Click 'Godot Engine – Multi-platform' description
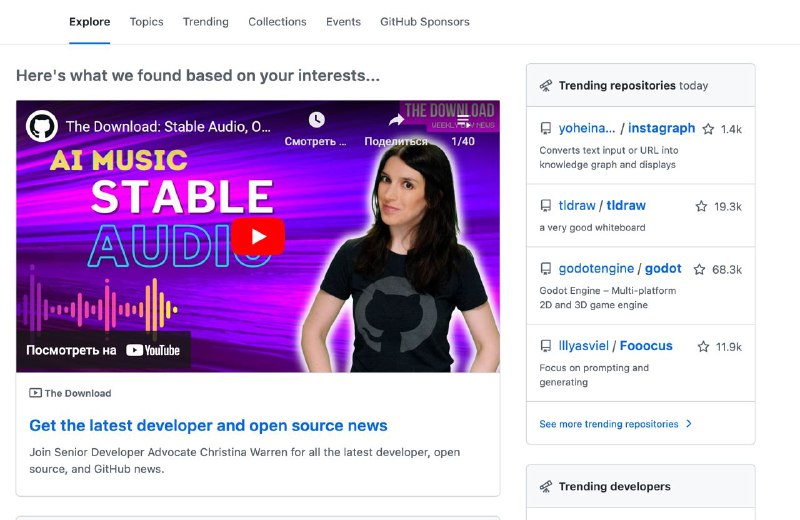 coord(608,298)
